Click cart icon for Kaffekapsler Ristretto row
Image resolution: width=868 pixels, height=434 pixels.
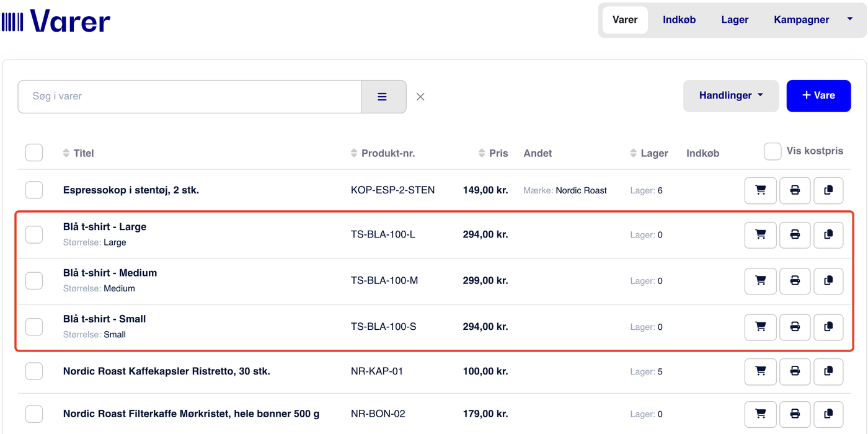click(761, 371)
